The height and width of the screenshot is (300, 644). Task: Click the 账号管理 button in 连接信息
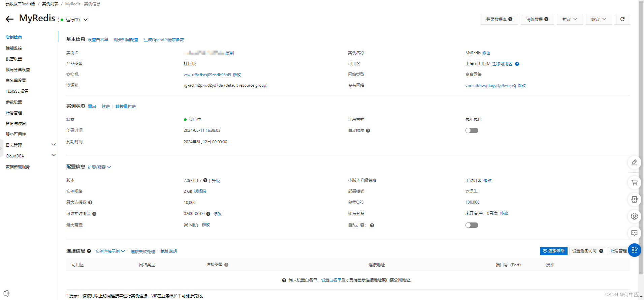click(x=618, y=251)
